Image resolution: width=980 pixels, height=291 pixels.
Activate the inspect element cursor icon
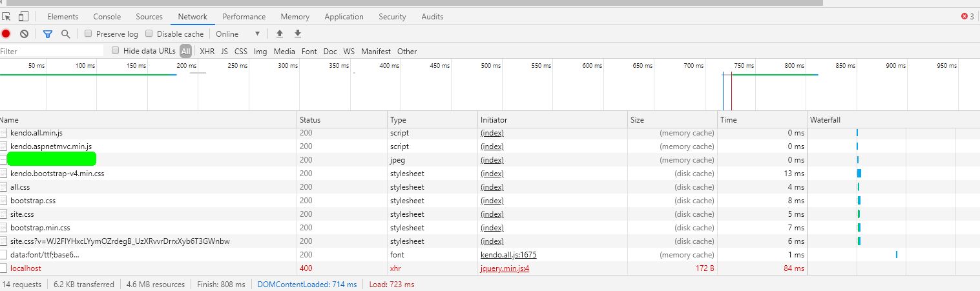6,17
